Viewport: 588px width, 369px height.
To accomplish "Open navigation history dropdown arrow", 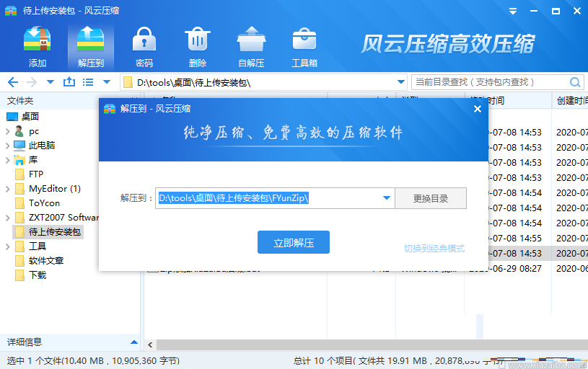I will pos(51,82).
